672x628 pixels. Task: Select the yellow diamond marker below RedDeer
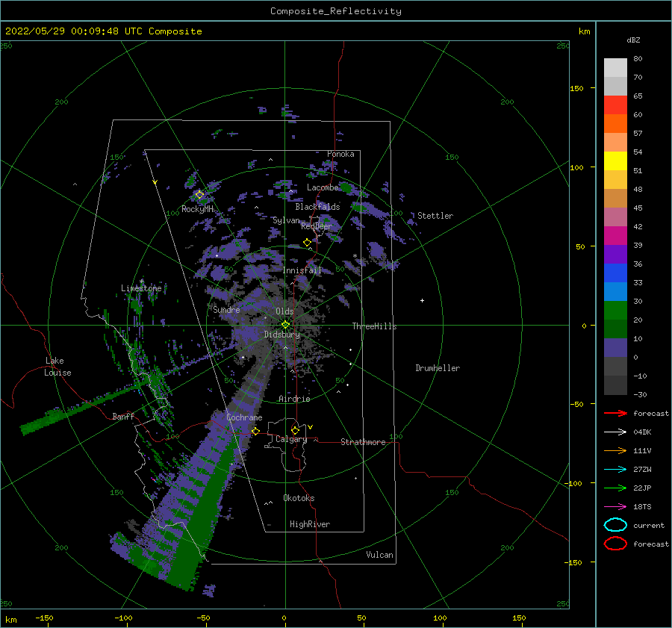coord(307,243)
